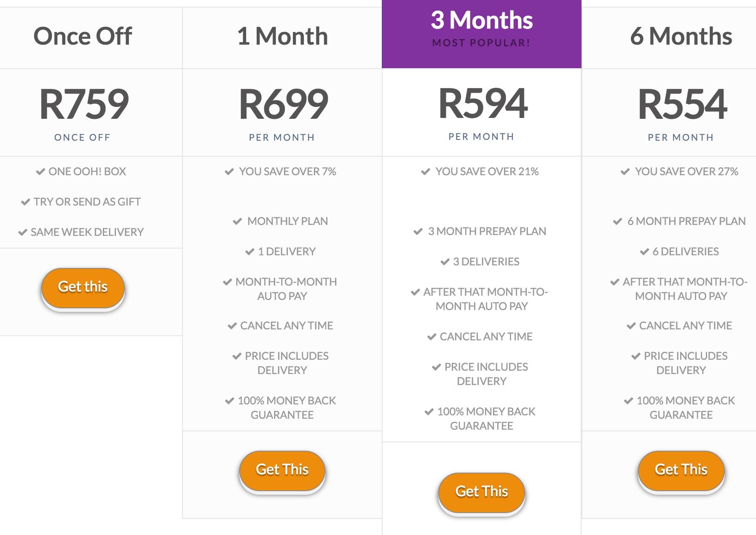Screen dimensions: 756x535
Task: Click checkmark next to 'TRY OR SEND AS GIFT'
Action: point(26,202)
